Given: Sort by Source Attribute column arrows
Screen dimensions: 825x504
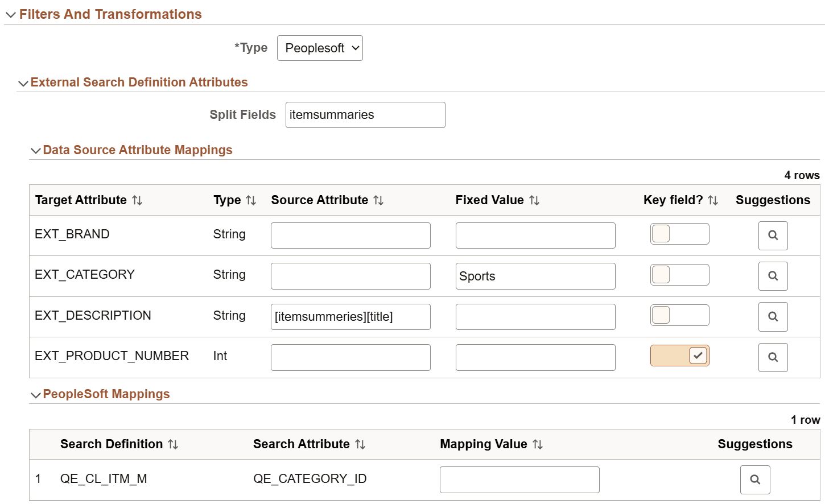Looking at the screenshot, I should (378, 200).
